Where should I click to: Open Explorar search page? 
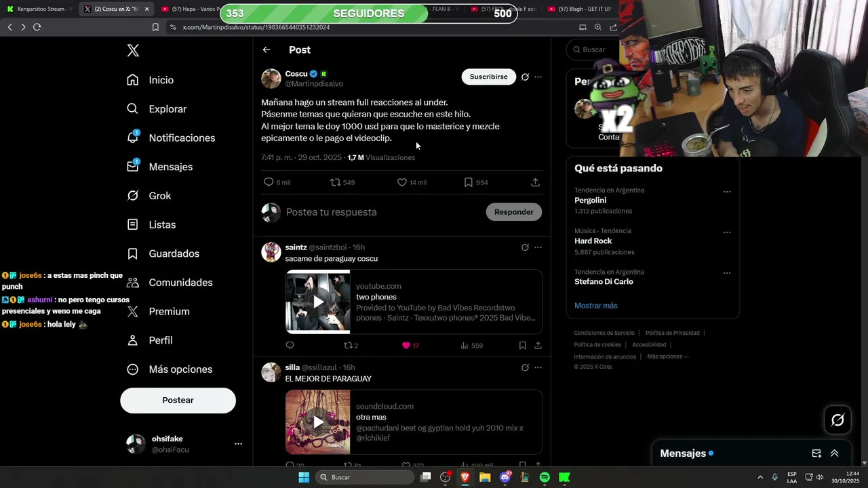click(x=157, y=109)
